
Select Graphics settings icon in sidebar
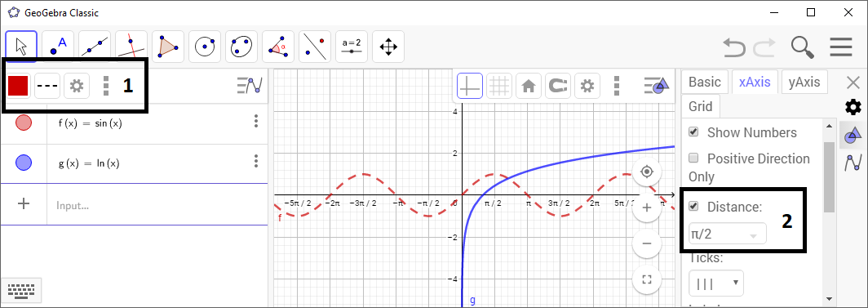pyautogui.click(x=853, y=135)
